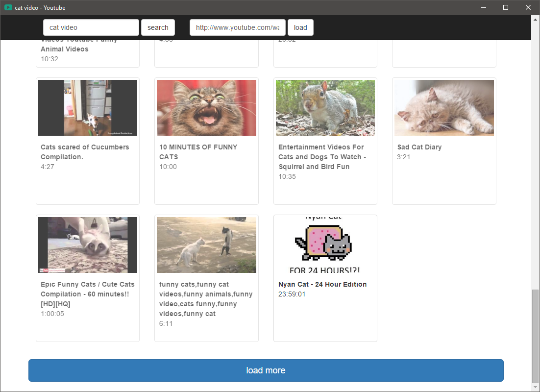The image size is (540, 392).
Task: Click 'Nyan Cat - 24 Hour Edition' title
Action: click(x=322, y=284)
